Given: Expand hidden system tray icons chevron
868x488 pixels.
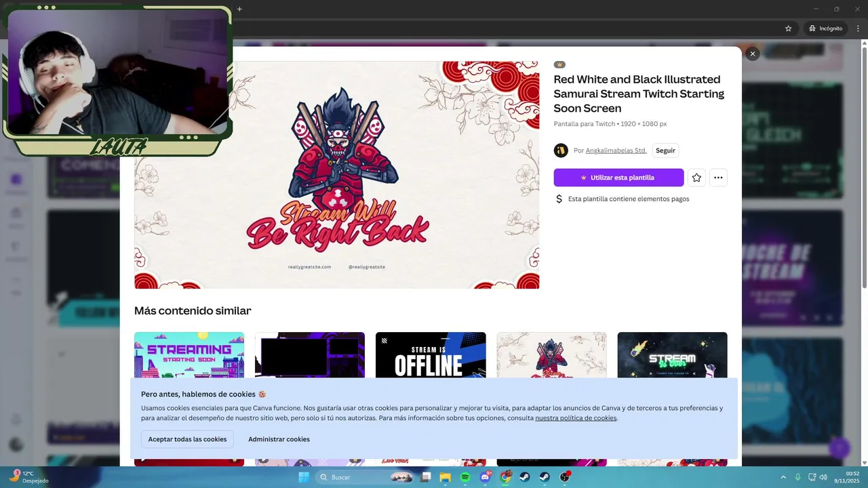Looking at the screenshot, I should [783, 477].
